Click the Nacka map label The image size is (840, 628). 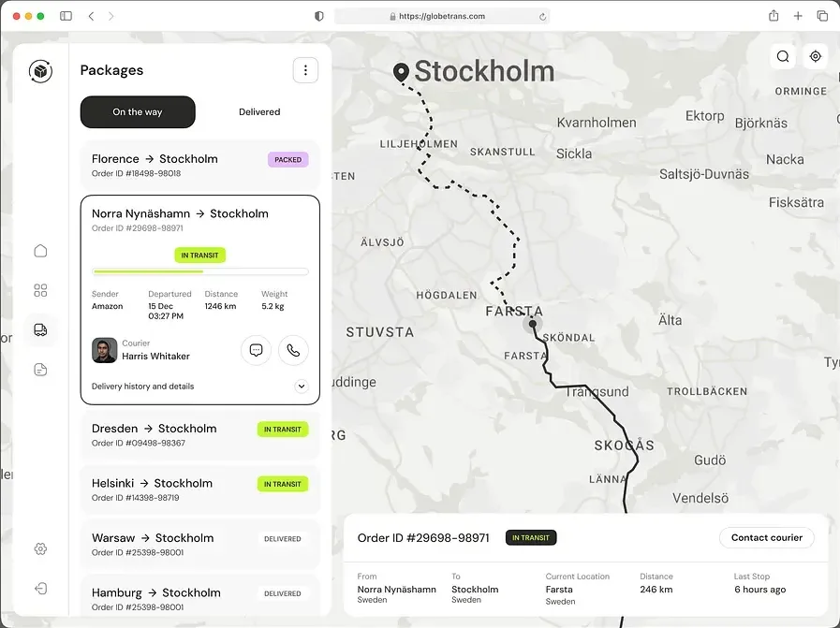[x=785, y=159]
